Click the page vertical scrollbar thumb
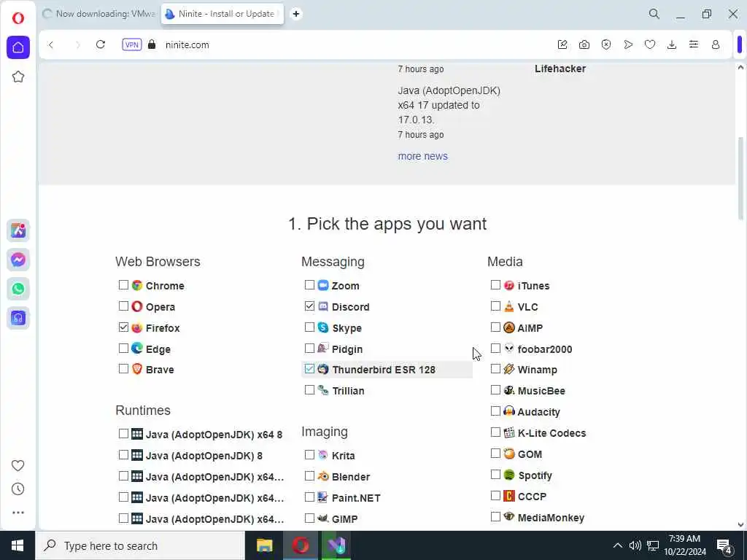This screenshot has width=747, height=560. (740, 178)
